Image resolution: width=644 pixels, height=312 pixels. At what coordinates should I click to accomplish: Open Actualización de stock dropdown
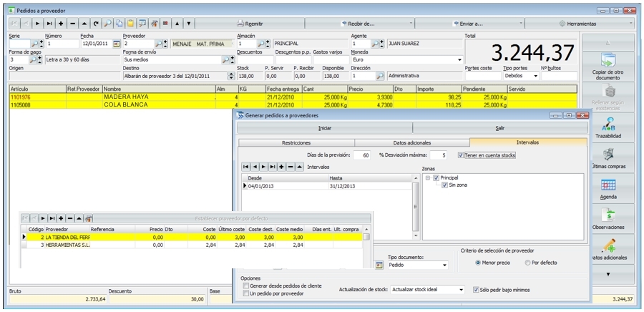pyautogui.click(x=462, y=289)
